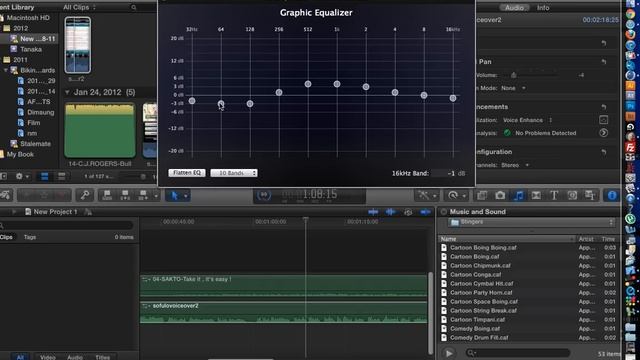The image size is (640, 360).
Task: Open the tool selection dropdown arrow
Action: tap(186, 196)
